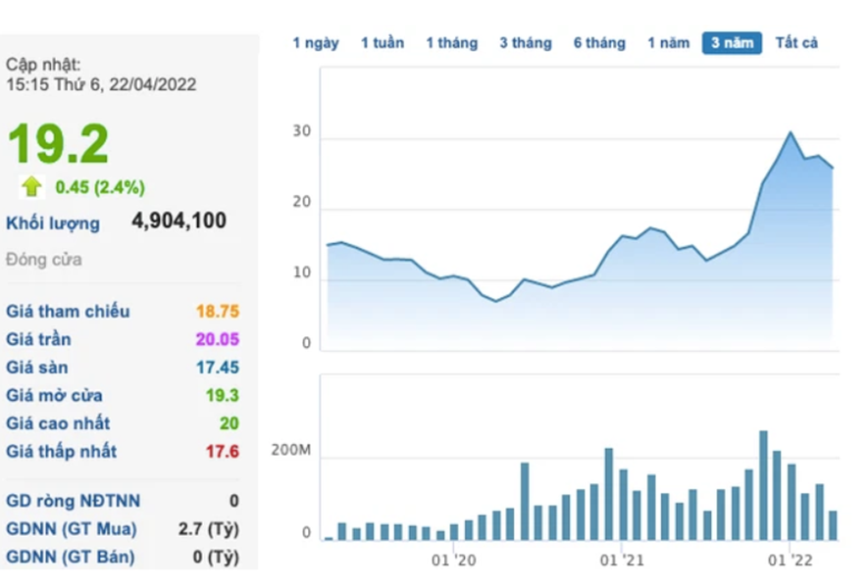Click the reference price 18.75
The height and width of the screenshot is (588, 868).
(x=218, y=312)
